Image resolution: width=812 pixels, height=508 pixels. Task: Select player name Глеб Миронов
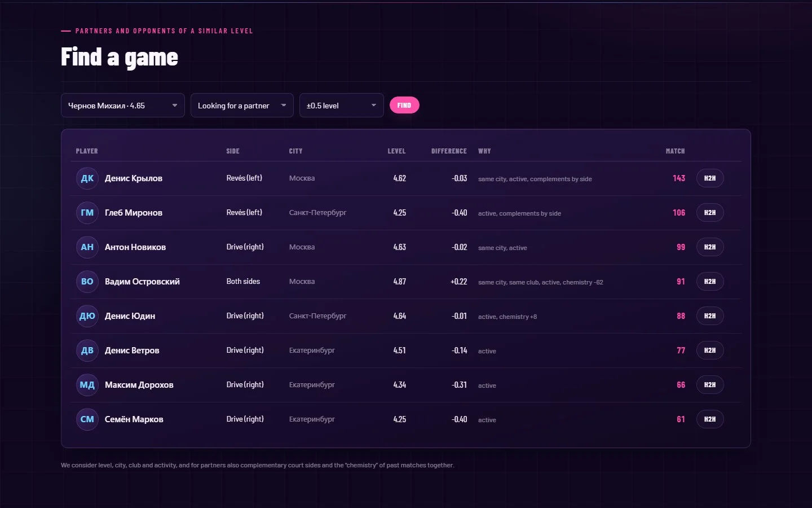pos(134,213)
